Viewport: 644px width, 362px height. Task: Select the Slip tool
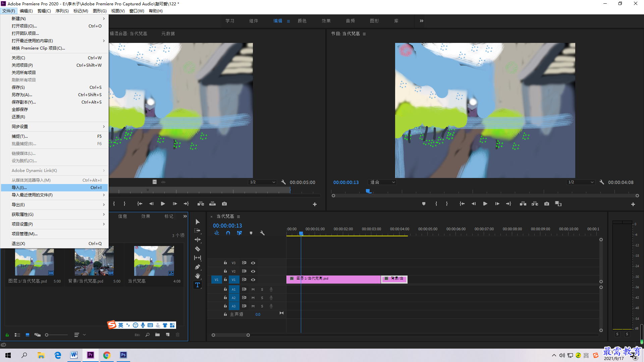tap(198, 258)
